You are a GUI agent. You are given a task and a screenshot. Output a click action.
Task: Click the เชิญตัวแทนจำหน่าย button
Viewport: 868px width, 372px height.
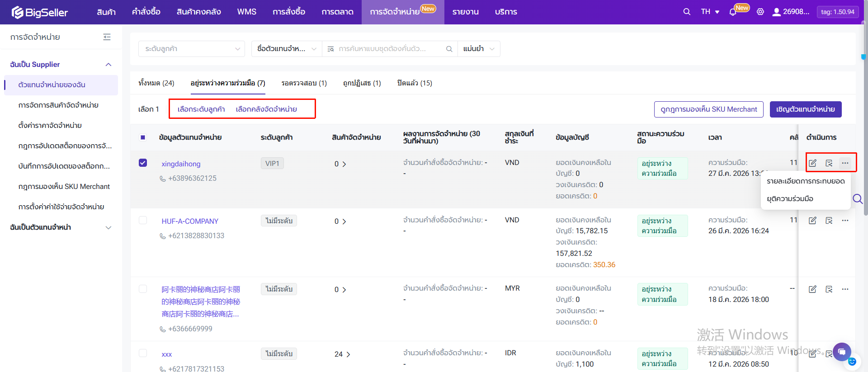[x=805, y=109]
